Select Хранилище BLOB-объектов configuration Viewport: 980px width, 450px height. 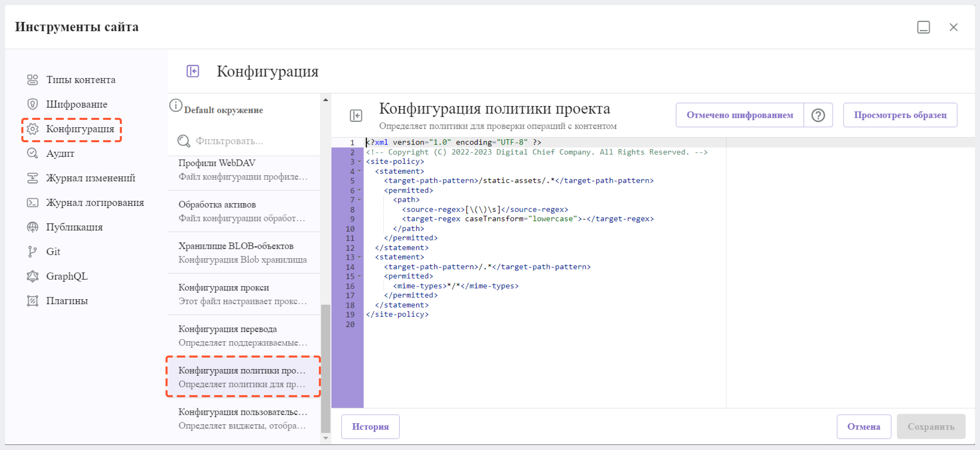pyautogui.click(x=243, y=253)
